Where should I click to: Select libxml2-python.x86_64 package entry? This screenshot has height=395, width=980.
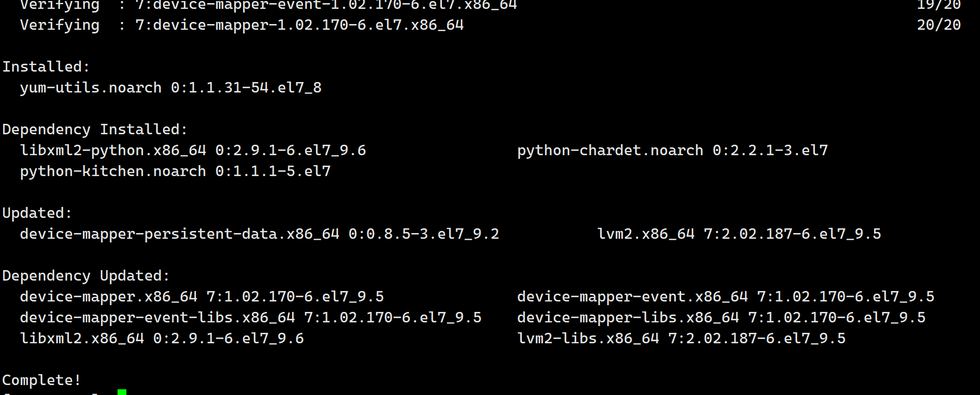point(193,150)
